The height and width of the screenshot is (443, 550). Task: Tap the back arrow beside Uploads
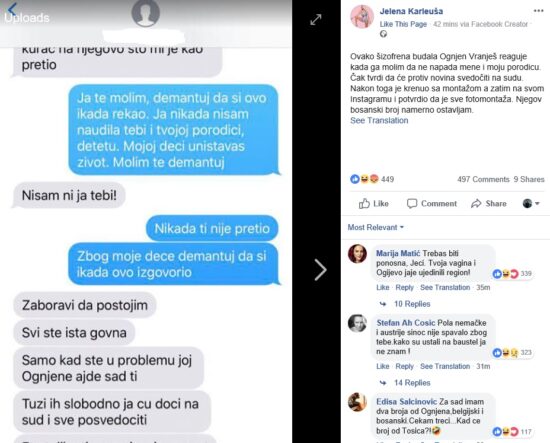pos(12,9)
